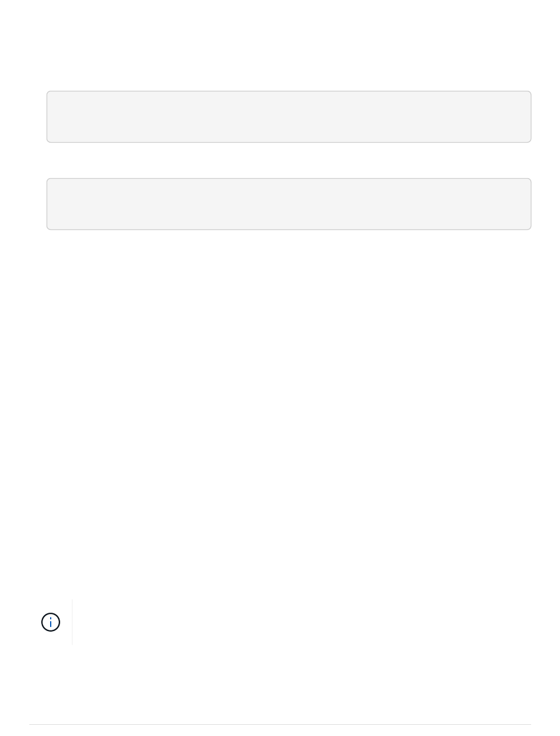Viewport: 560px width, 736px height.
Task: Click the second code box's lower-left rounded corner
Action: coord(49,228)
